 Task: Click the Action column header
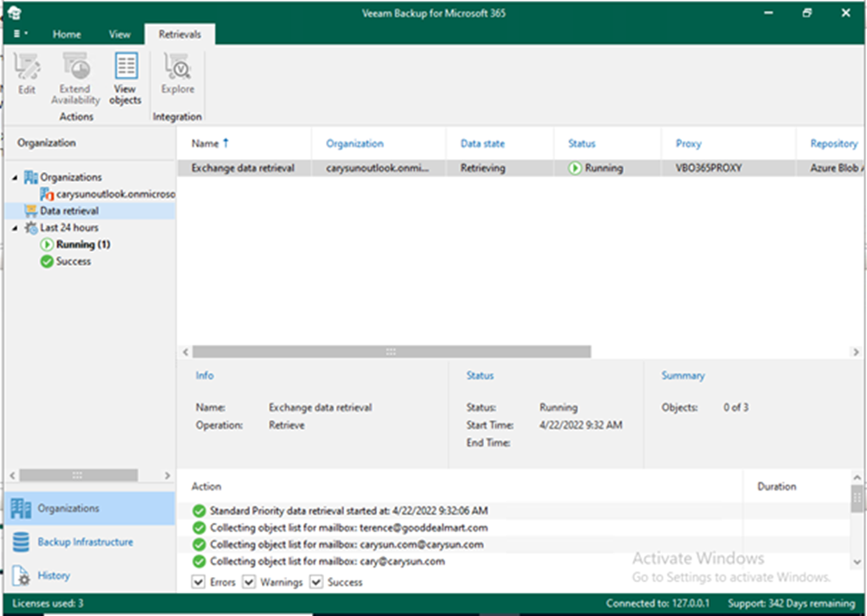pyautogui.click(x=207, y=486)
